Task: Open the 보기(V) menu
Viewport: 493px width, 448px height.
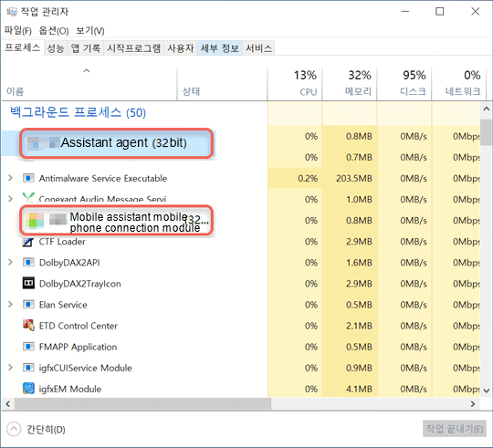Action: (89, 31)
